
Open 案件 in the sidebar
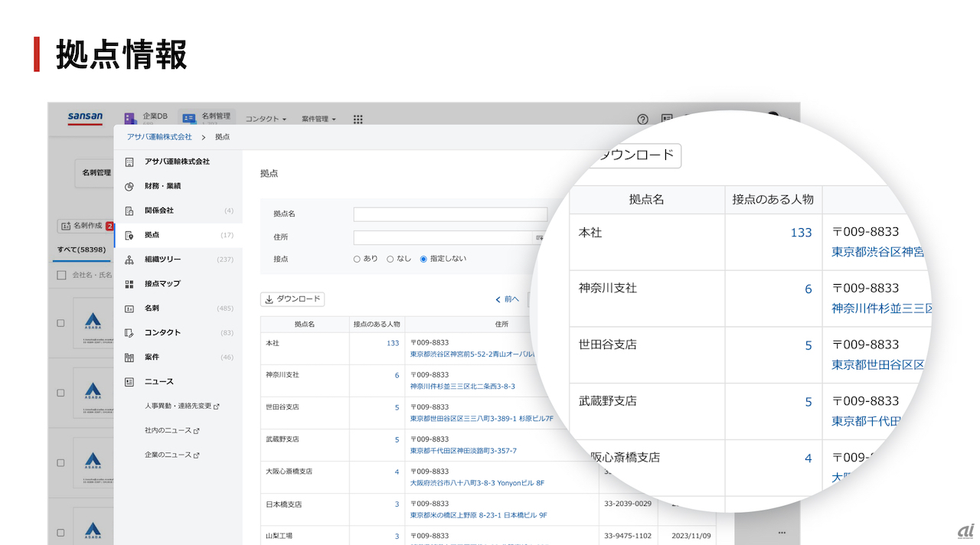(152, 357)
